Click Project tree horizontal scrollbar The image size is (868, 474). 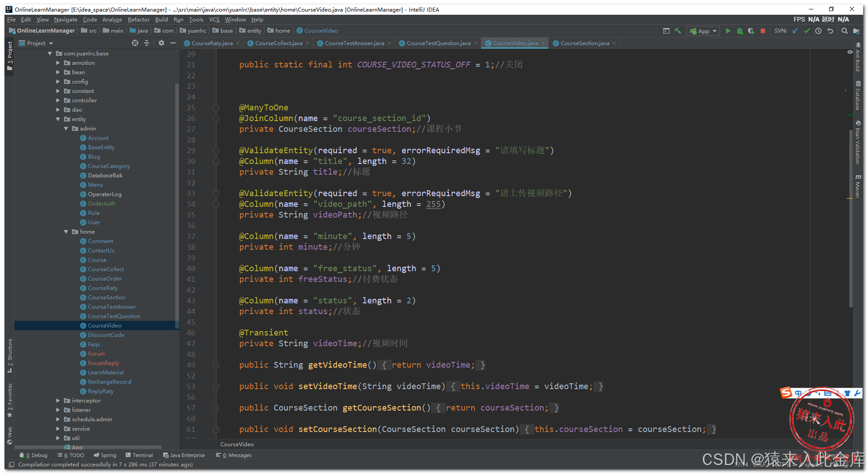point(88,447)
